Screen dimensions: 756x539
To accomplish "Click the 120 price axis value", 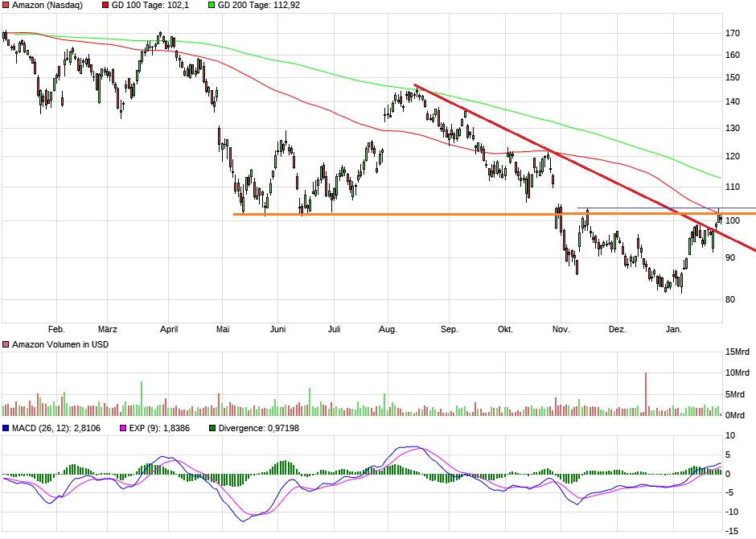I will [733, 156].
